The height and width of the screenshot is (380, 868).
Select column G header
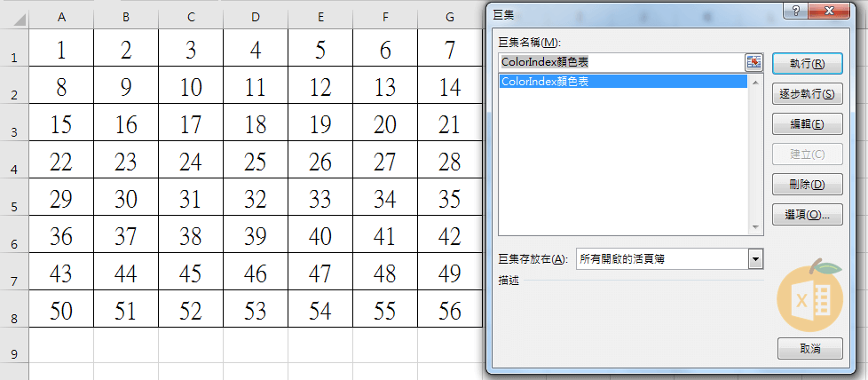point(450,17)
